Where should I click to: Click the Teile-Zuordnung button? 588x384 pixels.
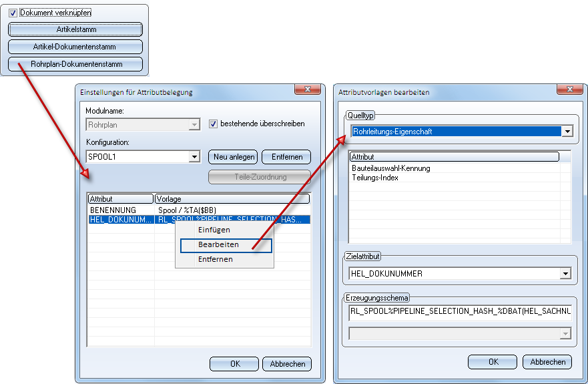(260, 177)
